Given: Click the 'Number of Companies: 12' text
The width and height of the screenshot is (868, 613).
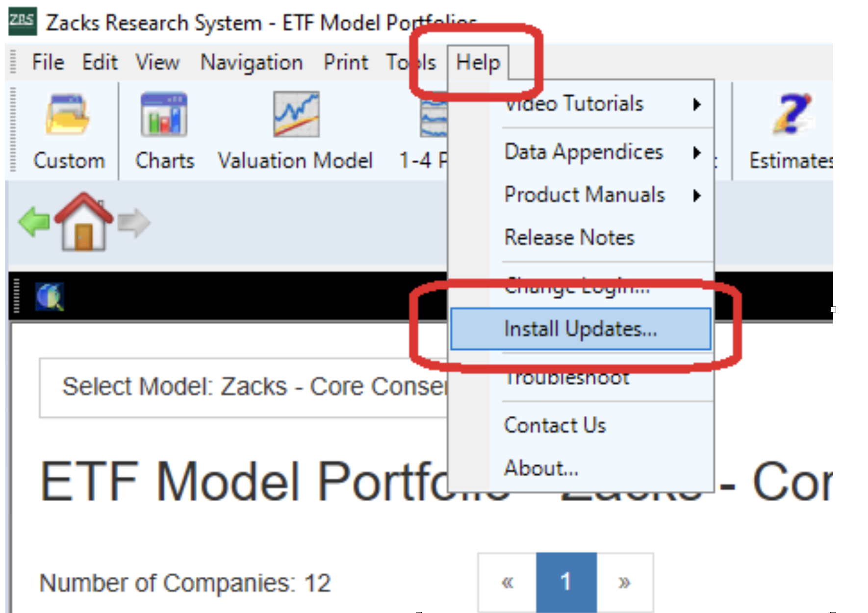Looking at the screenshot, I should (185, 583).
